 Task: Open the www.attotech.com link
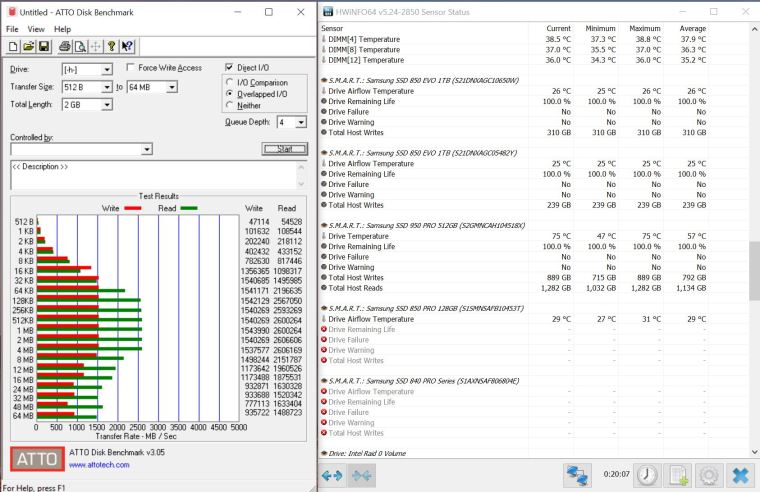click(99, 465)
